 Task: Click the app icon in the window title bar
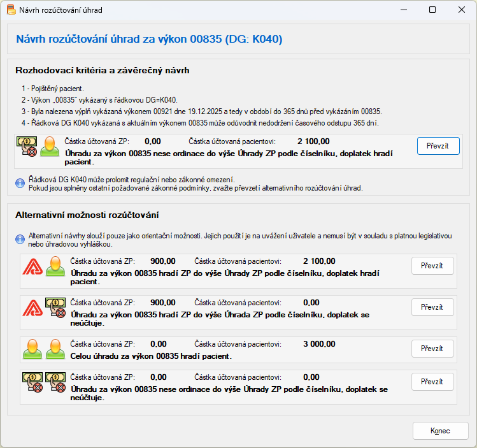pyautogui.click(x=11, y=10)
